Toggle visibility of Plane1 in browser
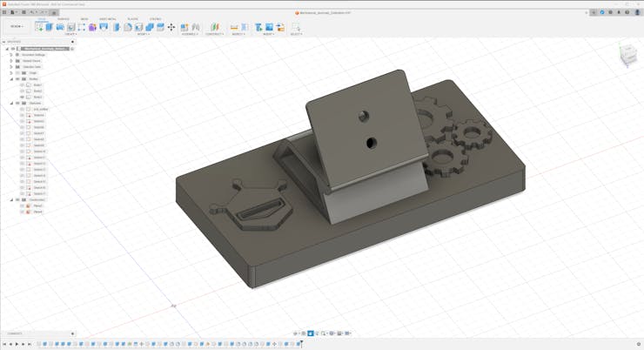This screenshot has width=644, height=350. [23, 205]
